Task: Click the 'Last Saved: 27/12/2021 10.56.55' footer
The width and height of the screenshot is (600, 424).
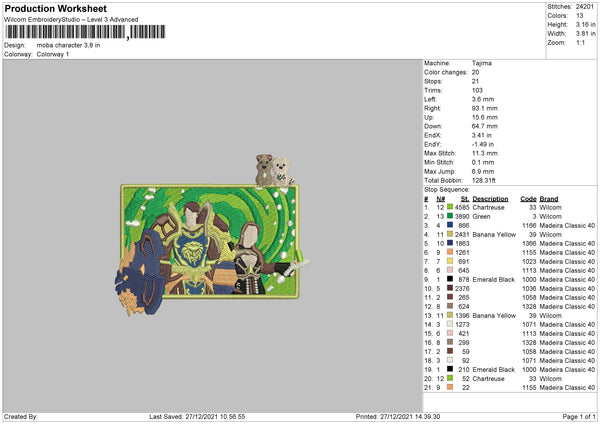Action: pos(197,417)
